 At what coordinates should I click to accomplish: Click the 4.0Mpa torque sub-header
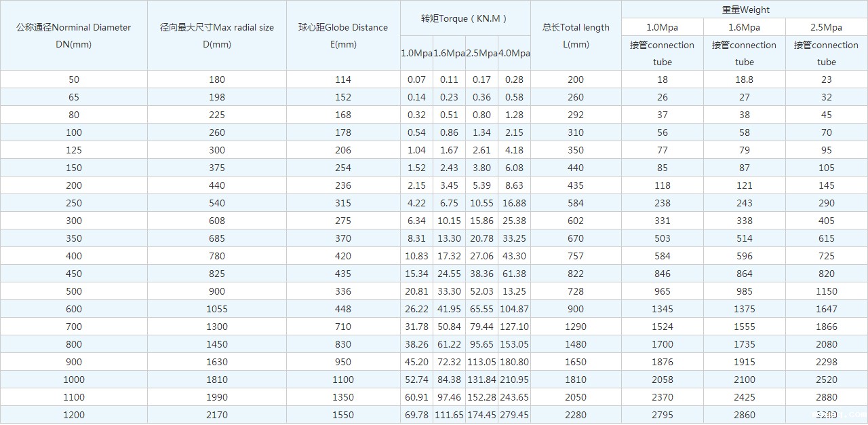coord(514,53)
